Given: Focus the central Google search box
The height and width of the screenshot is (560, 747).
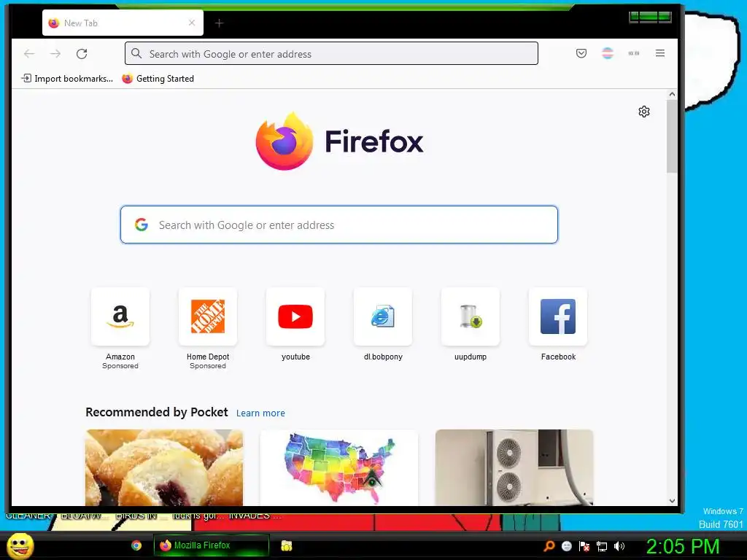Looking at the screenshot, I should (x=339, y=225).
